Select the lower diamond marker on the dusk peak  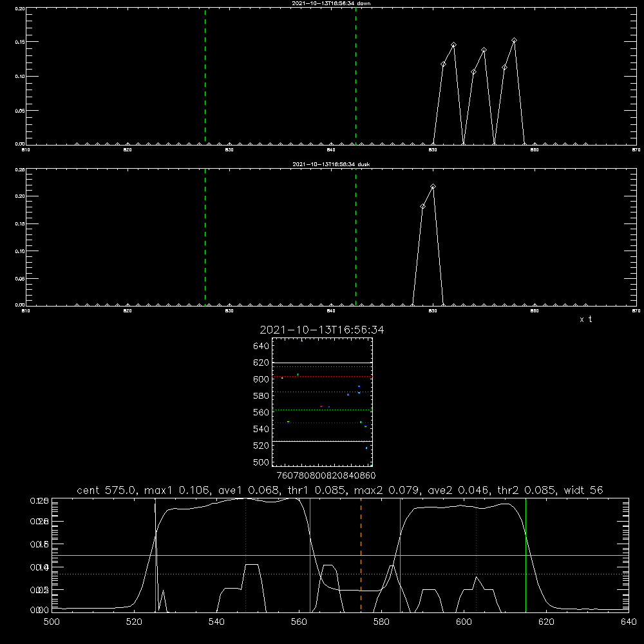click(x=422, y=206)
